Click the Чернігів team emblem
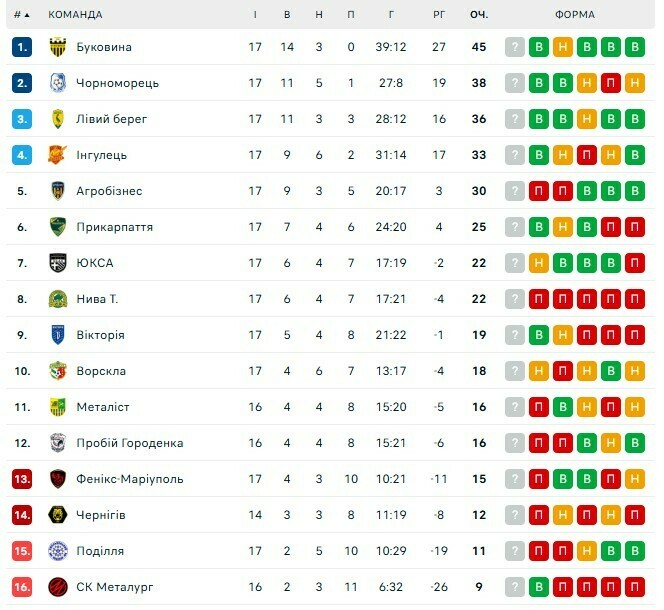664x610 pixels. tap(57, 515)
